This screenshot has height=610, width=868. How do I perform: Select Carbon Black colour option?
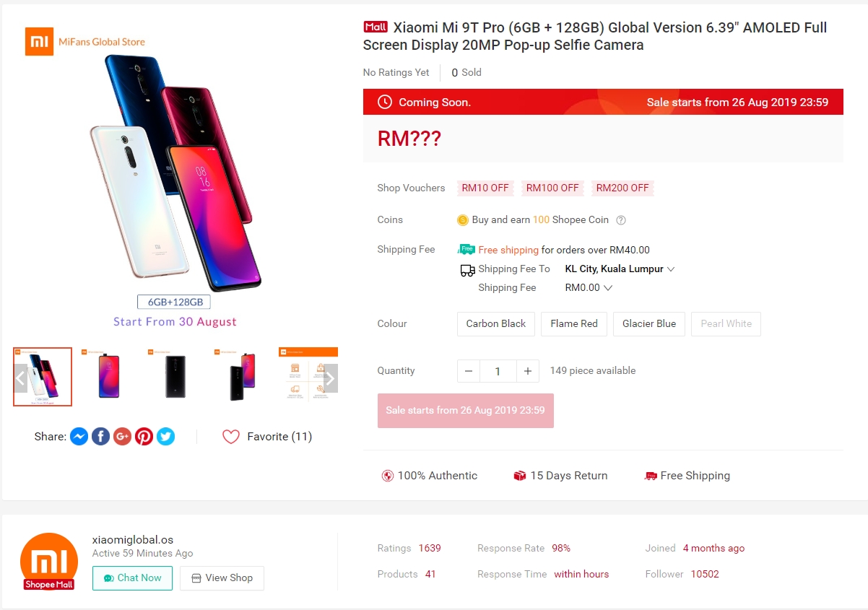click(496, 324)
